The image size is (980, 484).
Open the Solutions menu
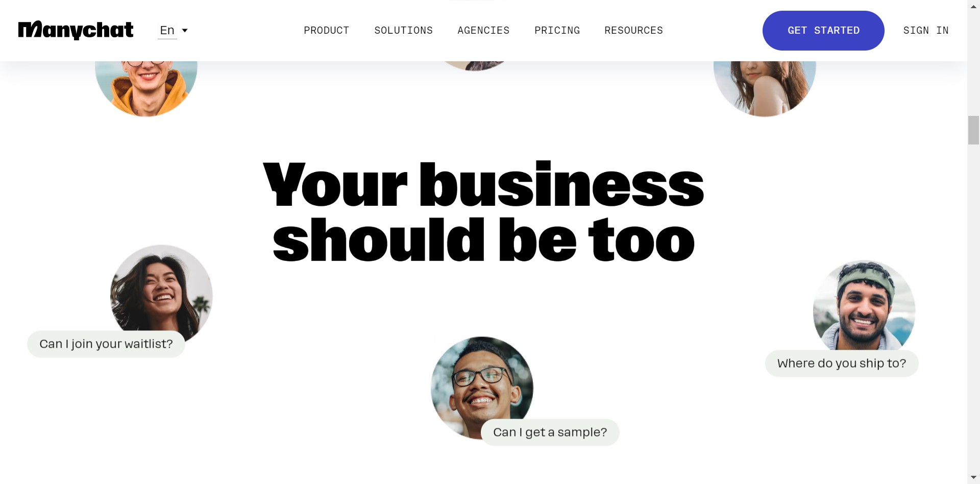pos(403,31)
